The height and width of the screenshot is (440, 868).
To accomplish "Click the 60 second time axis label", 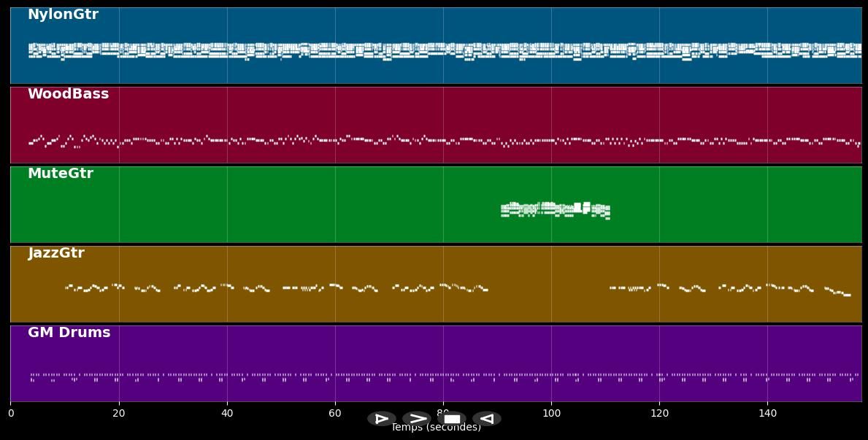I will 335,414.
